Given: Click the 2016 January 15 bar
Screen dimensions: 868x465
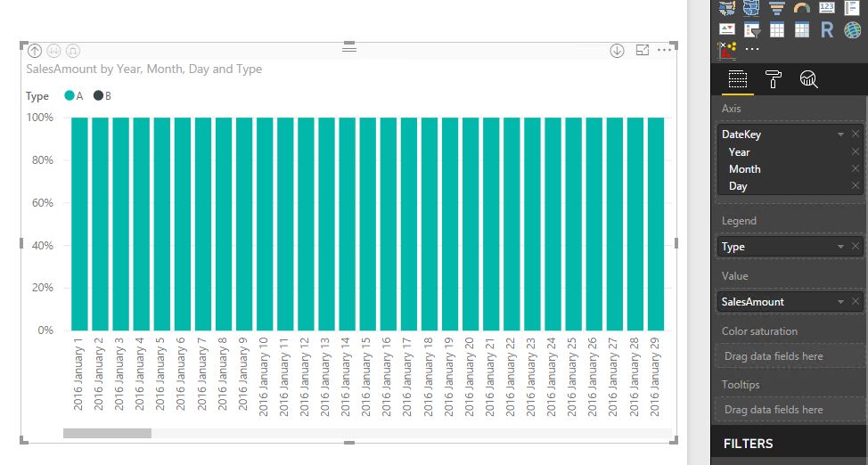Looking at the screenshot, I should (367, 224).
